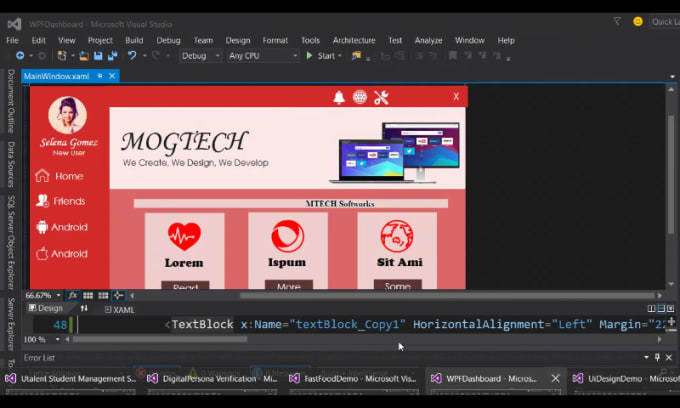Toggle show snap grid in designer
Screen dimensions: 680x408
click(x=88, y=295)
